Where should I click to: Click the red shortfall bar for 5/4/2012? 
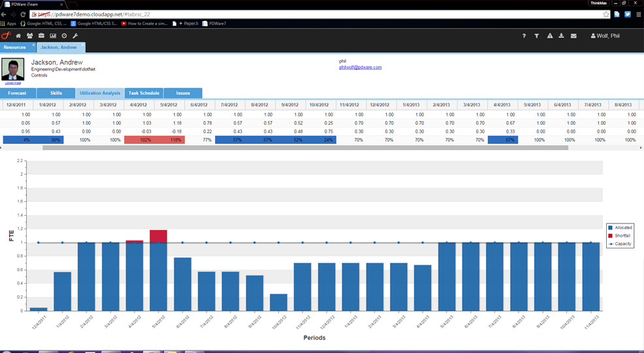[x=159, y=236]
